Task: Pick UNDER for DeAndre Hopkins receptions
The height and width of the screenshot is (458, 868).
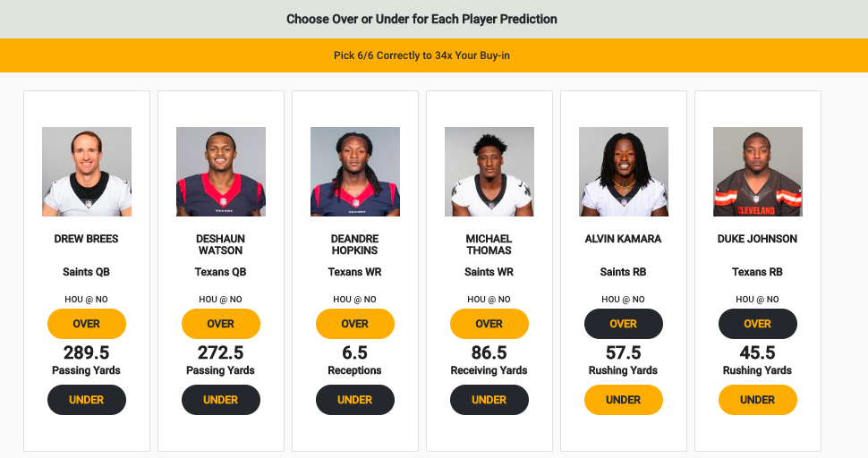Action: coord(355,400)
